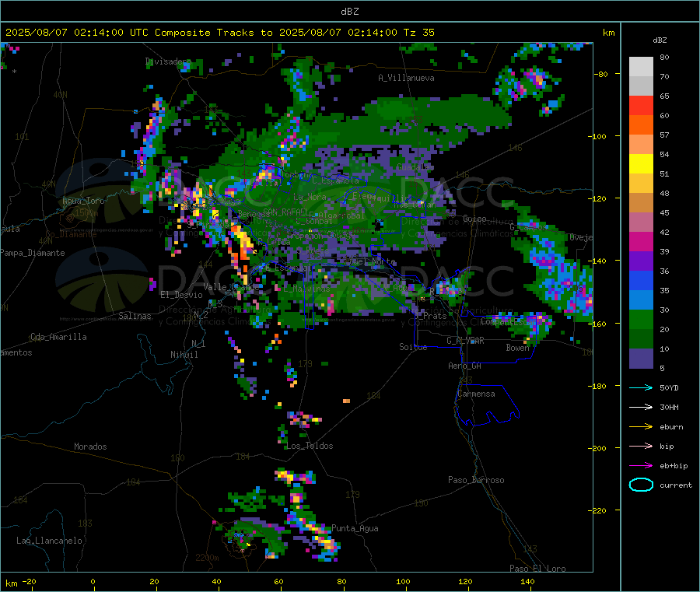
Task: Select the bright yellow 54-51 dBZ swatch
Action: click(641, 164)
